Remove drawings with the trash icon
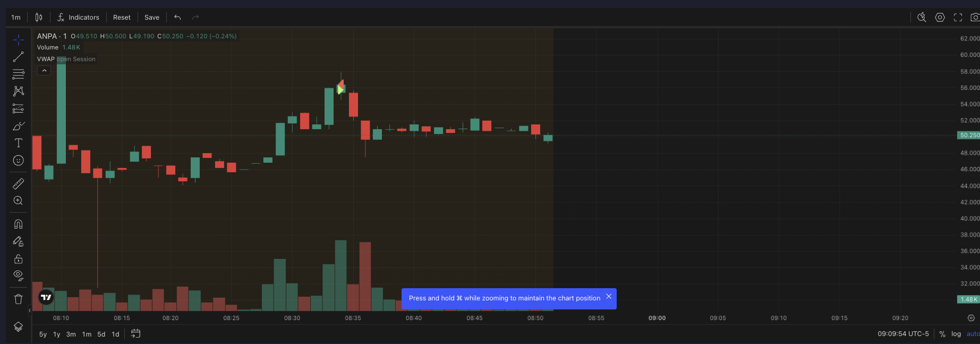The width and height of the screenshot is (980, 344). (x=18, y=299)
